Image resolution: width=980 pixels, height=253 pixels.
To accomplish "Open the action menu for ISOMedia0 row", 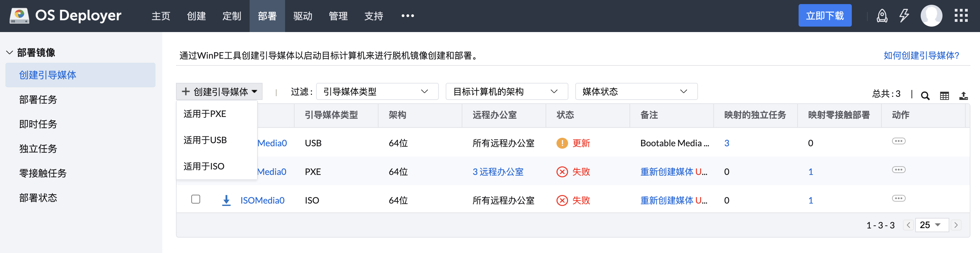I will (x=899, y=198).
